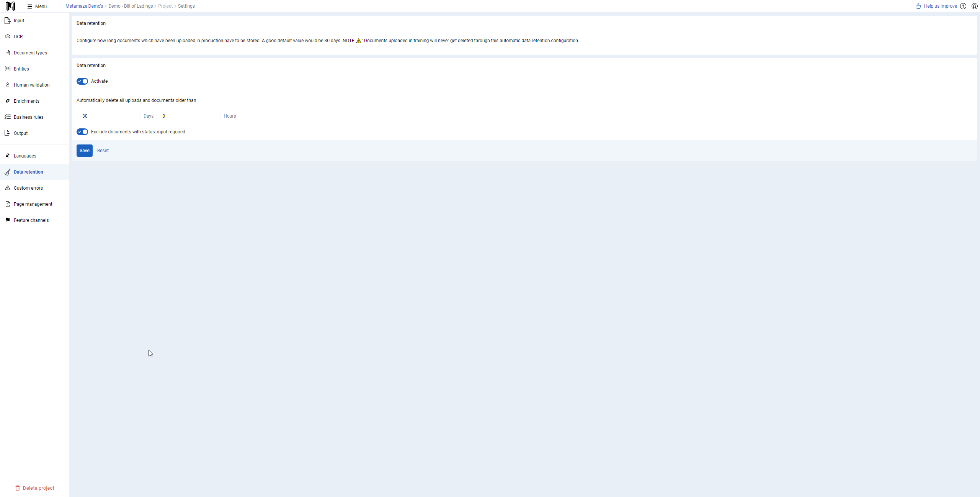Screen dimensions: 980x497
Task: Click the Enrichments plug icon
Action: 8,101
